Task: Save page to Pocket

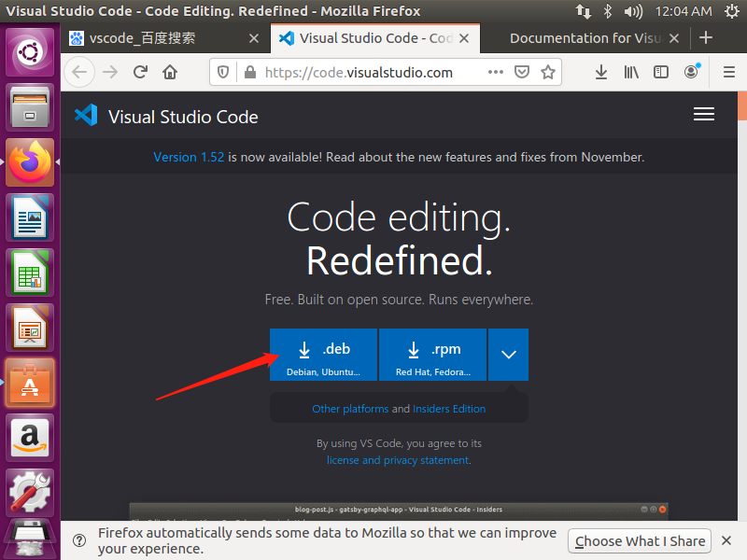Action: point(522,73)
